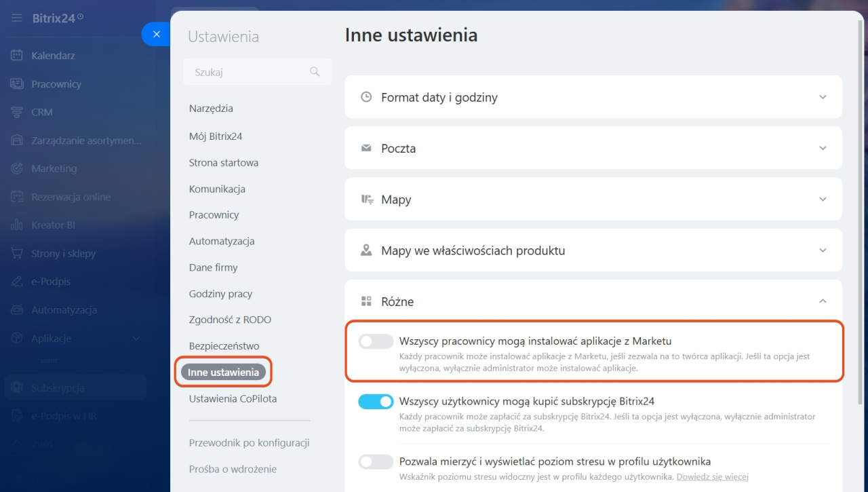
Task: Click the CRM sidebar icon
Action: tap(17, 112)
